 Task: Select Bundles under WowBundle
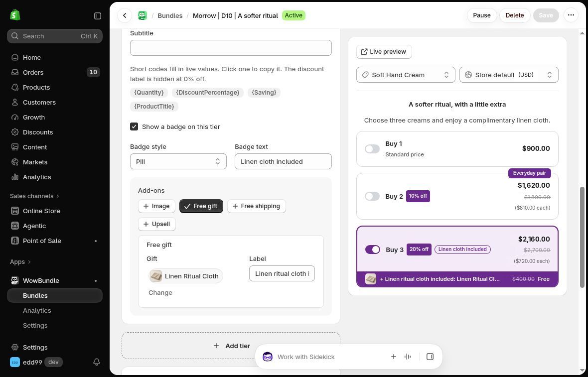(x=55, y=296)
